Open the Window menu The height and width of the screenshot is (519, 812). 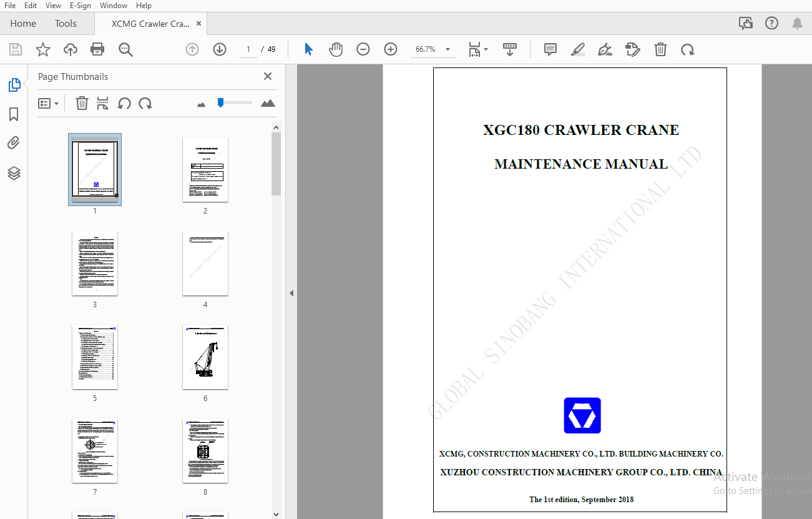[113, 6]
